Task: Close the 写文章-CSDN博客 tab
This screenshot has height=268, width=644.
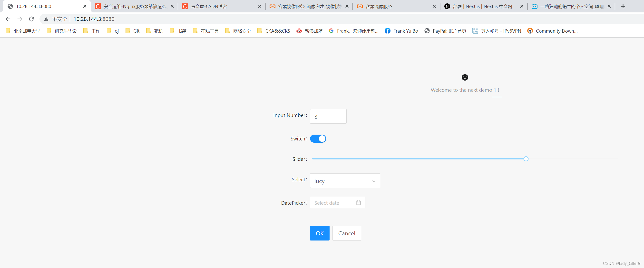Action: (x=260, y=6)
